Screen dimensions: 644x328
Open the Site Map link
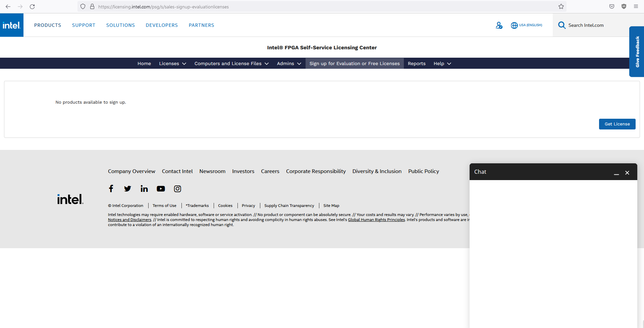[x=331, y=206]
